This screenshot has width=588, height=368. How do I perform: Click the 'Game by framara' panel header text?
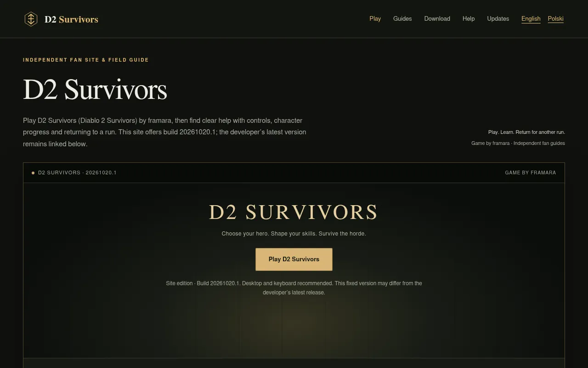coord(531,172)
